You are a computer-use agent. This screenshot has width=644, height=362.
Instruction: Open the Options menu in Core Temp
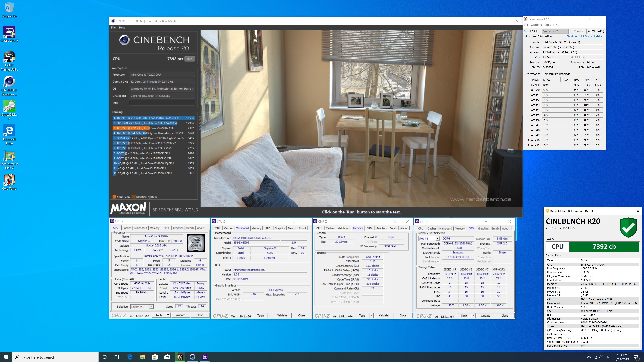click(x=536, y=25)
